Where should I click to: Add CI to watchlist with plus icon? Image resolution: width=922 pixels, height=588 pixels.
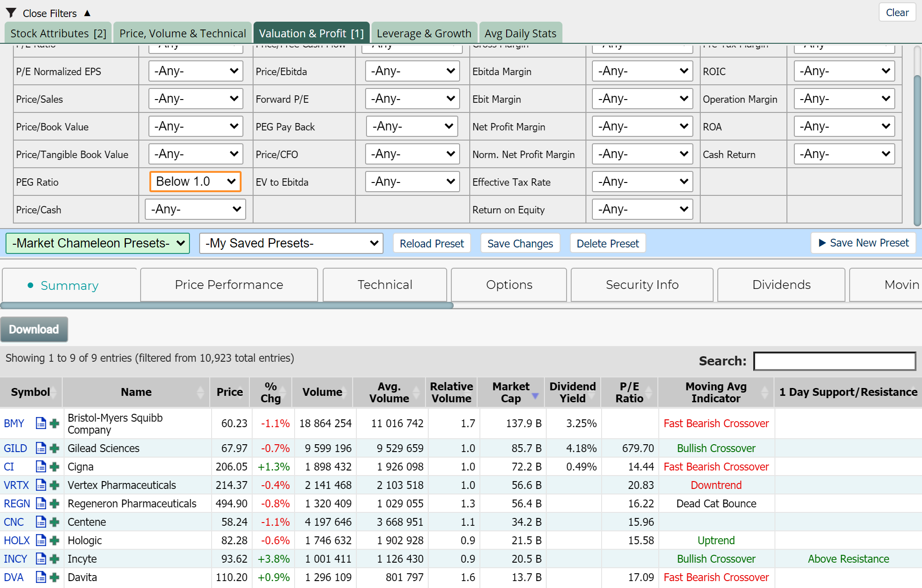tap(54, 466)
